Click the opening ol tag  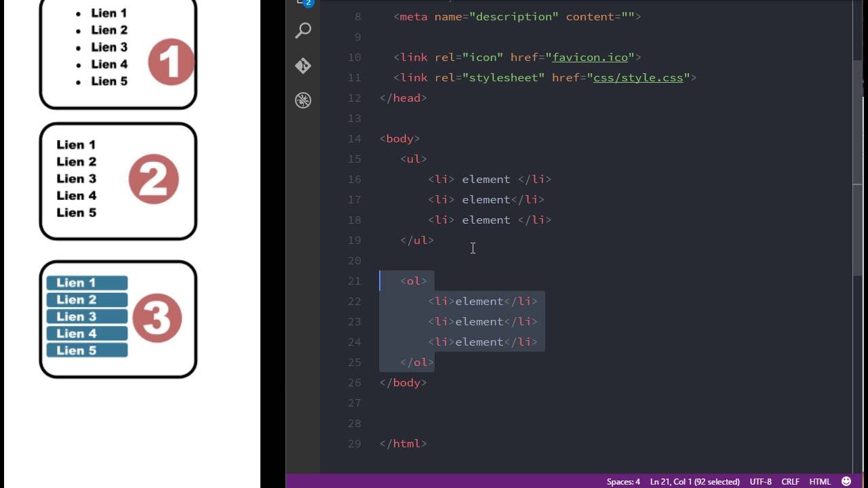(414, 281)
